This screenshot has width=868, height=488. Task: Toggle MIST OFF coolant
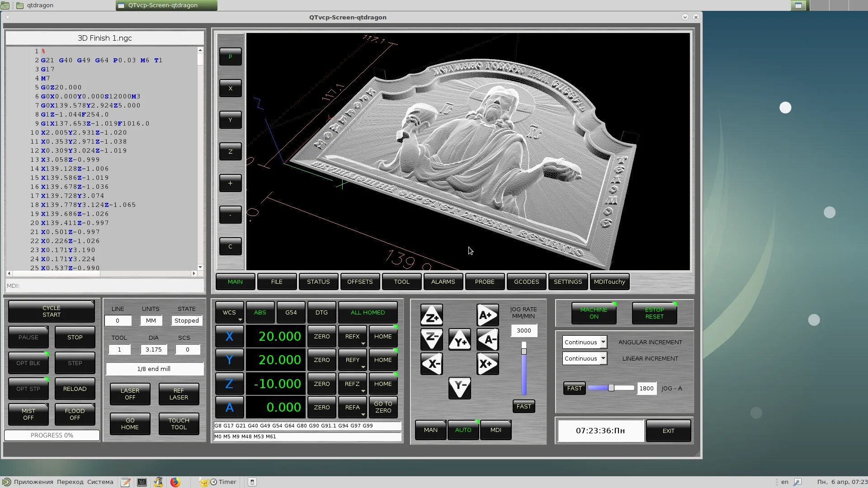tap(28, 414)
